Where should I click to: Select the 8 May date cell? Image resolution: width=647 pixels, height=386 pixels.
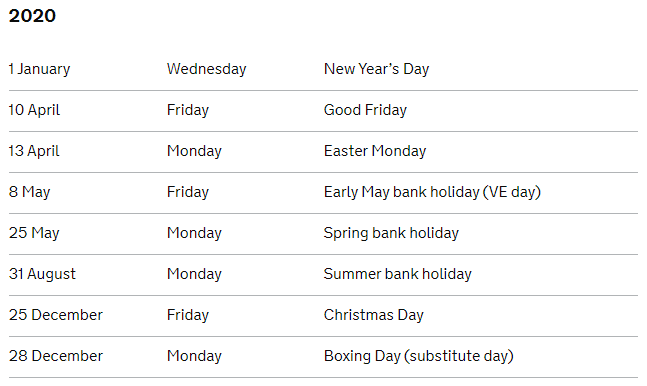tap(29, 192)
